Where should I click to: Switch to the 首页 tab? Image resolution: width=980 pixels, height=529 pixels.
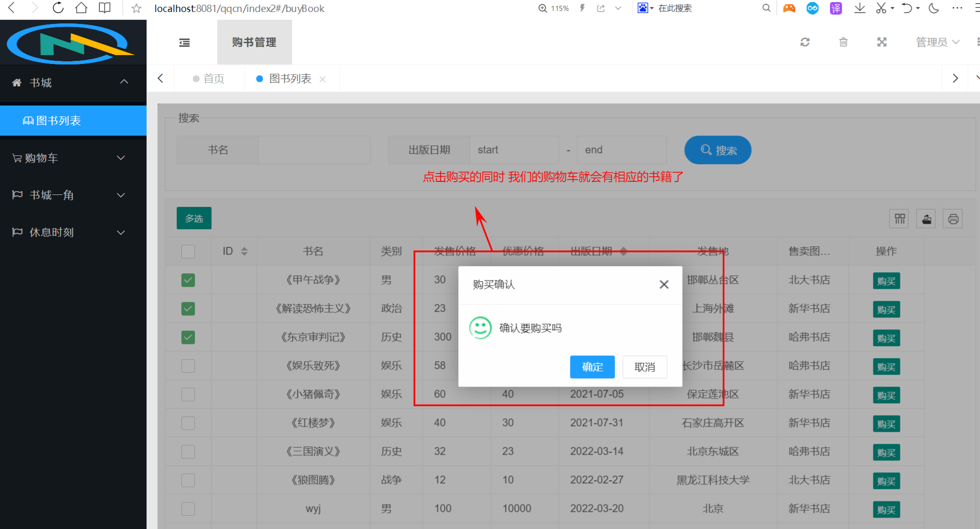pyautogui.click(x=209, y=79)
